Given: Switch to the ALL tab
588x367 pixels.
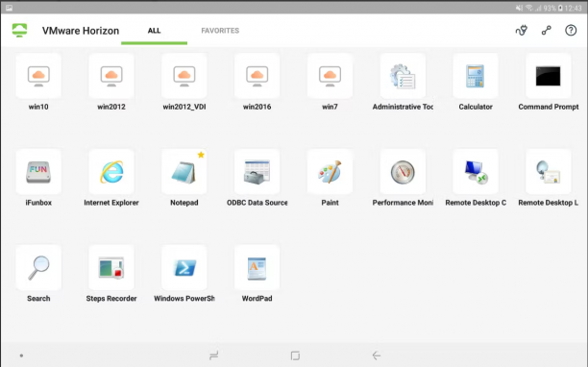Looking at the screenshot, I should pos(154,31).
